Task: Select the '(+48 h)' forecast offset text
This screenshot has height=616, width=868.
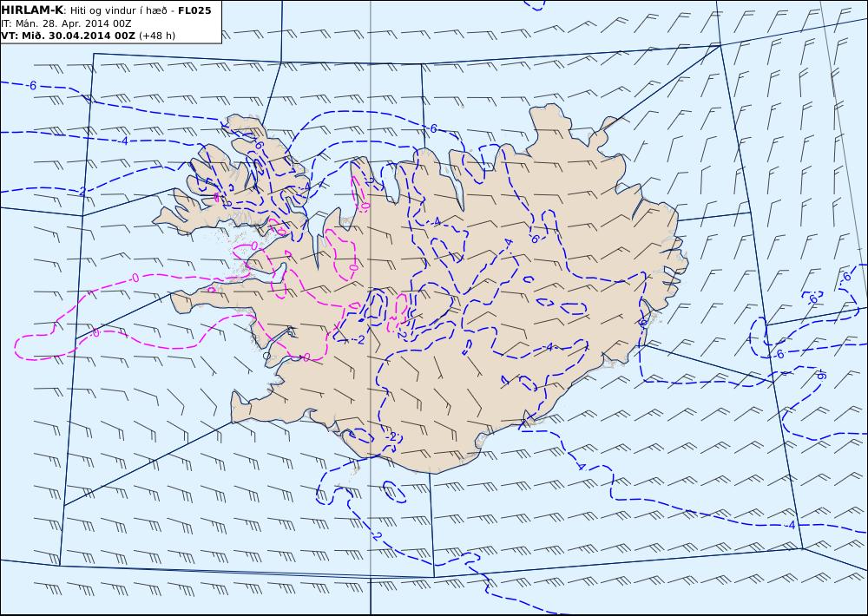Action: (x=156, y=36)
